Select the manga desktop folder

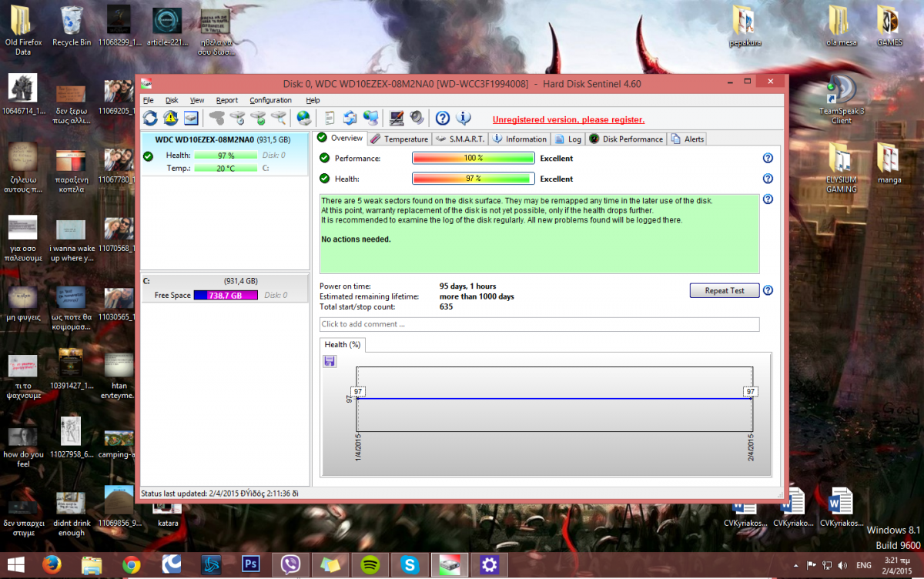[x=889, y=163]
